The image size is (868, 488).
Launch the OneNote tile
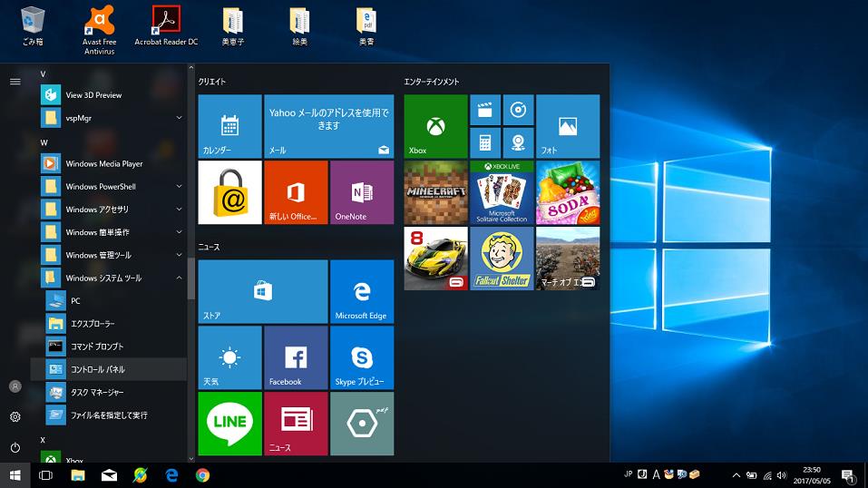362,192
